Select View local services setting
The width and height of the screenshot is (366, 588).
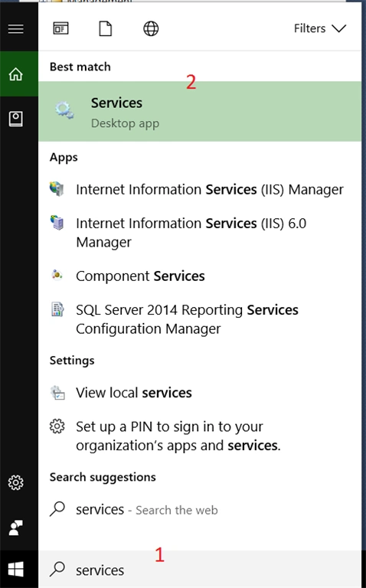tap(200, 393)
